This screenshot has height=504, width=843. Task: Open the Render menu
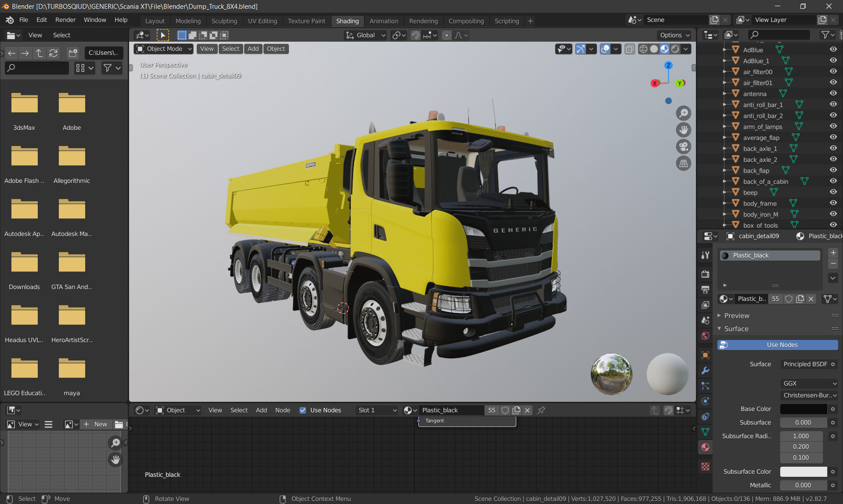tap(65, 20)
